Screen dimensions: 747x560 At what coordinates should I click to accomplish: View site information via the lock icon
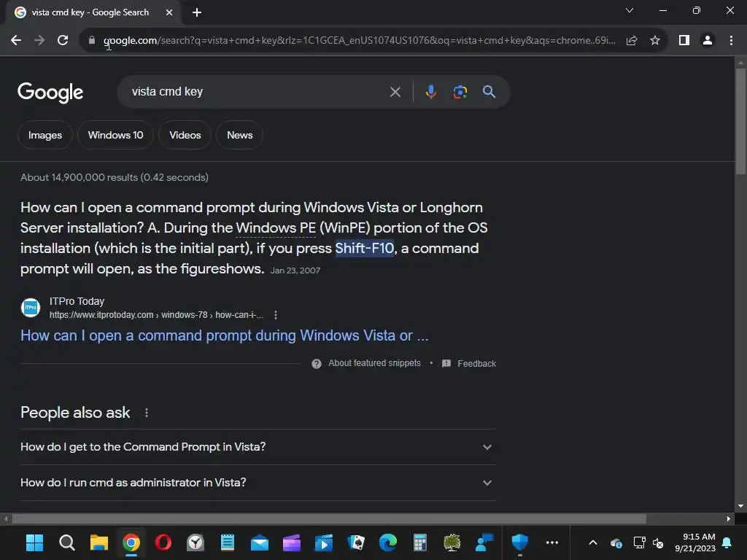point(92,41)
